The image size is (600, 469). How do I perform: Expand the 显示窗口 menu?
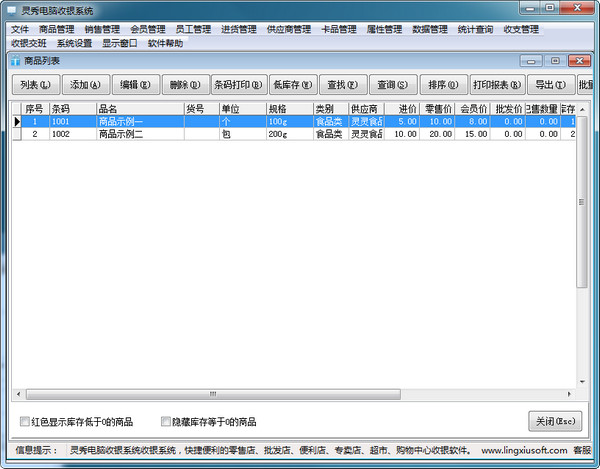pos(119,43)
